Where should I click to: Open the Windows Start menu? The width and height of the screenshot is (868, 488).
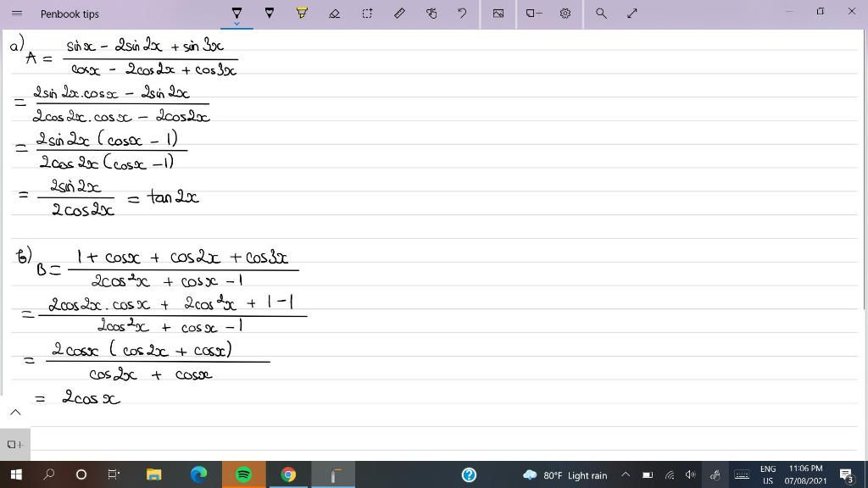16,474
